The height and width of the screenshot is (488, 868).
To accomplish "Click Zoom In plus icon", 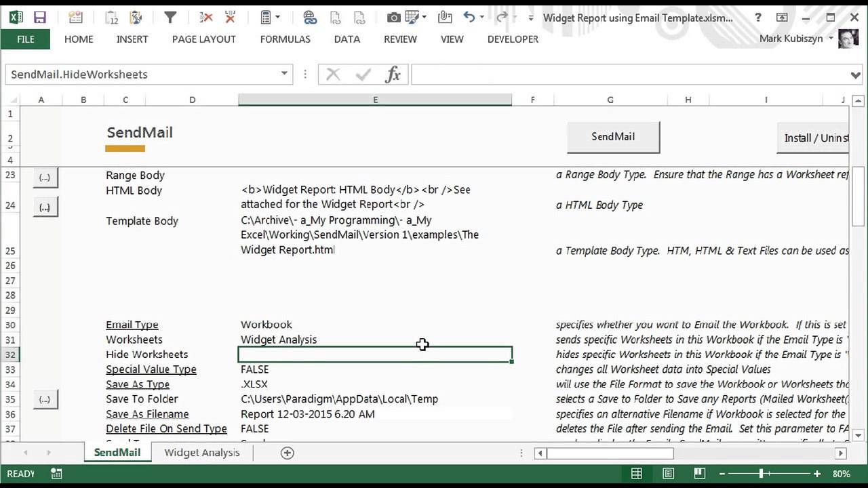I will click(817, 474).
